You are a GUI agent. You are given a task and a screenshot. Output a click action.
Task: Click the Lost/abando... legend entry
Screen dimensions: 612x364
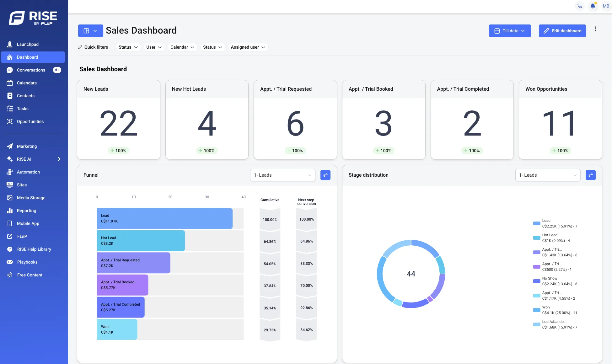click(x=555, y=324)
